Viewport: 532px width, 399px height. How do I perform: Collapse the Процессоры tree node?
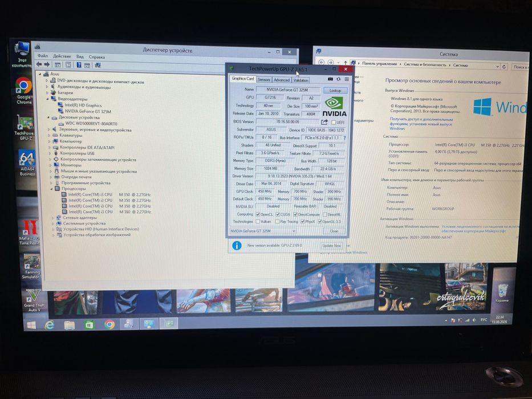click(52, 189)
